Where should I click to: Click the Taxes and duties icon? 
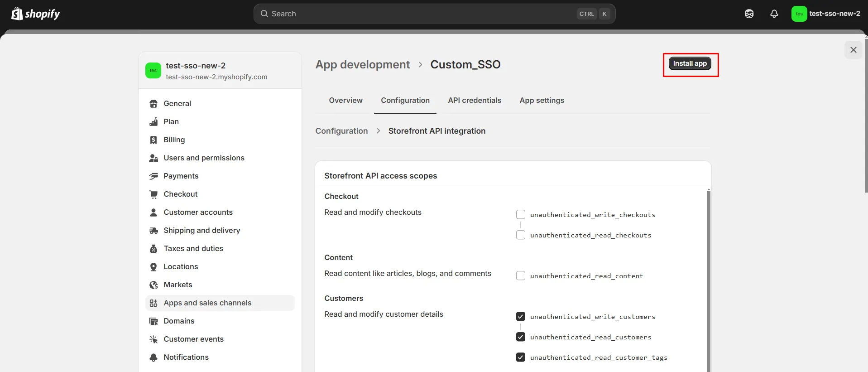[153, 249]
